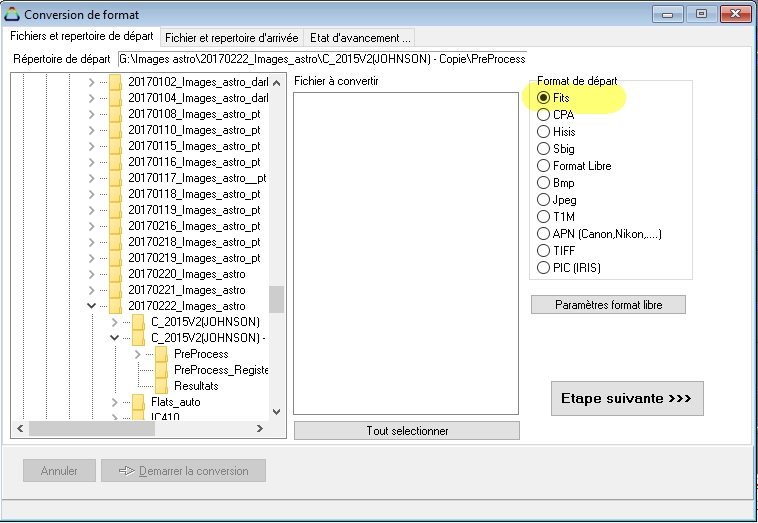Expand the Flats_auto folder node
The height and width of the screenshot is (523, 758).
(114, 402)
